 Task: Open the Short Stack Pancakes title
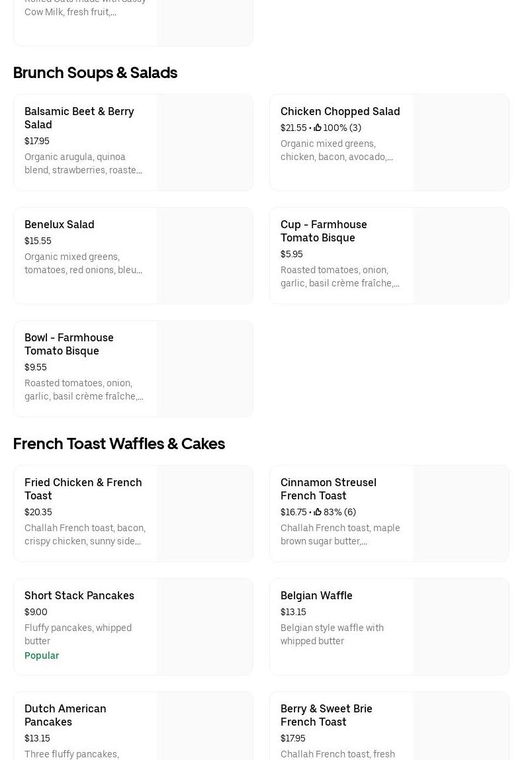click(x=79, y=595)
